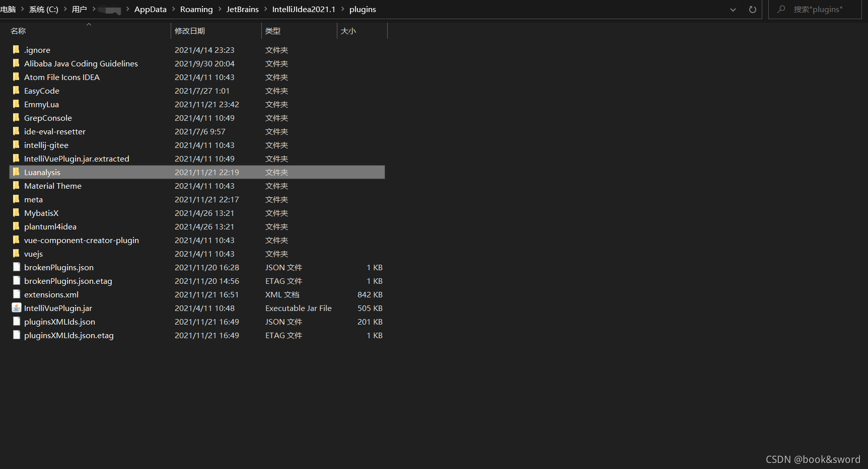The image size is (868, 469).
Task: Open the MybatisX folder icon
Action: [16, 213]
